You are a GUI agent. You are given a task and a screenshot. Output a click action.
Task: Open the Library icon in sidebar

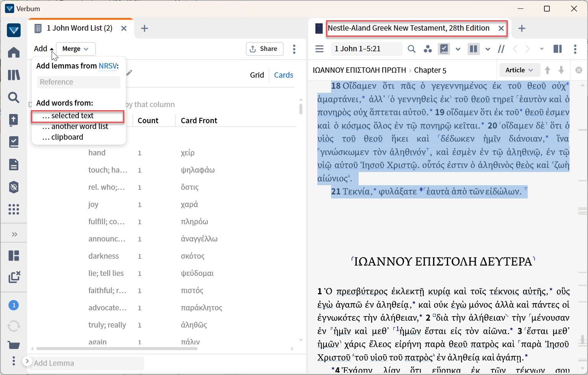[14, 75]
